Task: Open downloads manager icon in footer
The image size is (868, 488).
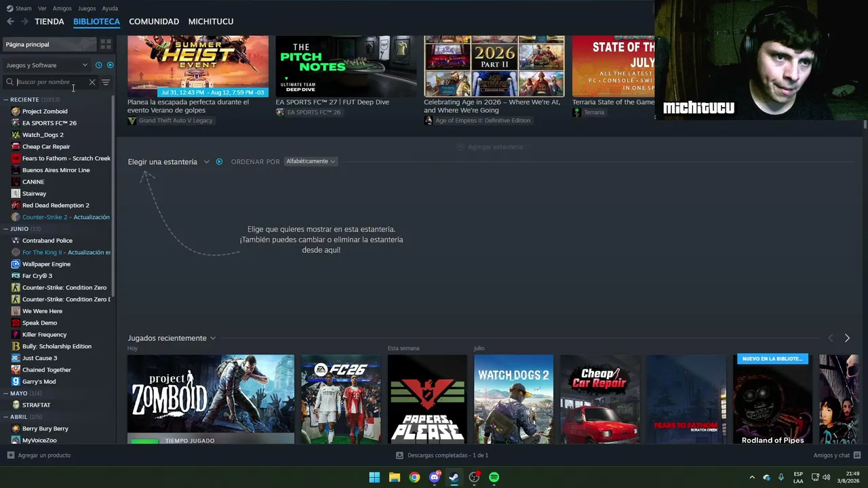Action: [399, 455]
